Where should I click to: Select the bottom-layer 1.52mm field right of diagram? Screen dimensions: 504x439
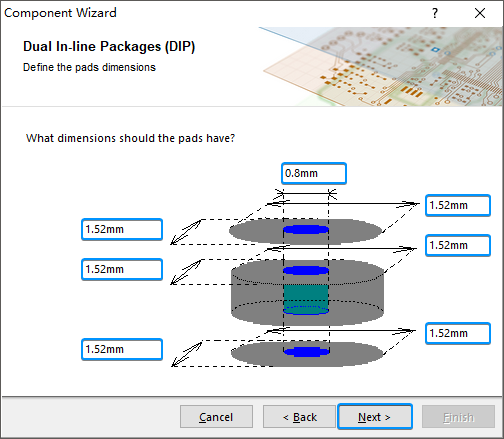pos(458,333)
